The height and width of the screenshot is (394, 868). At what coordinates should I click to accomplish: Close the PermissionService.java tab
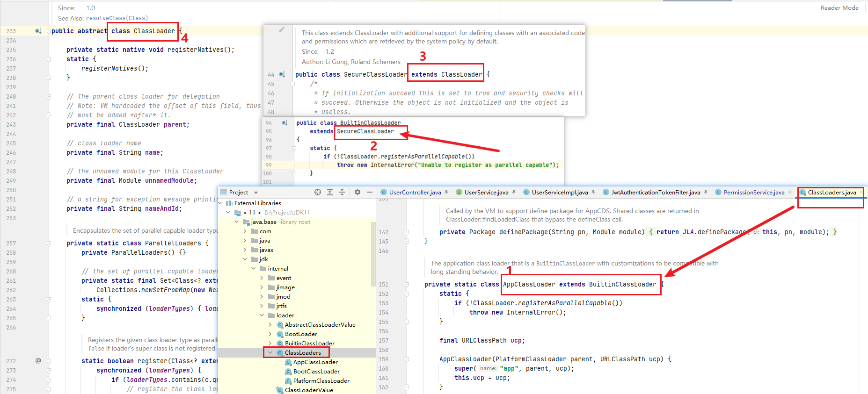pos(790,192)
